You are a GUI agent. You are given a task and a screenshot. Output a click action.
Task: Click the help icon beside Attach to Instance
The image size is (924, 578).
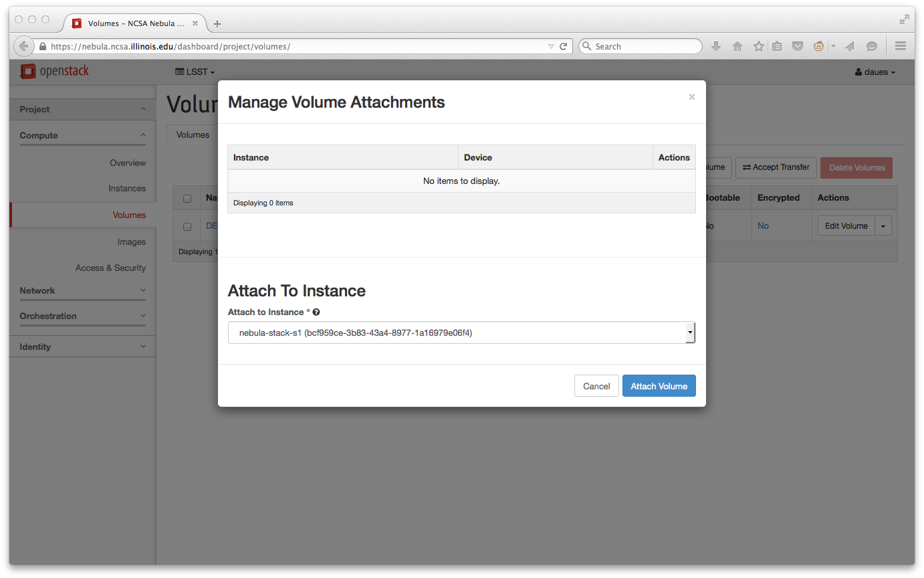(x=316, y=312)
